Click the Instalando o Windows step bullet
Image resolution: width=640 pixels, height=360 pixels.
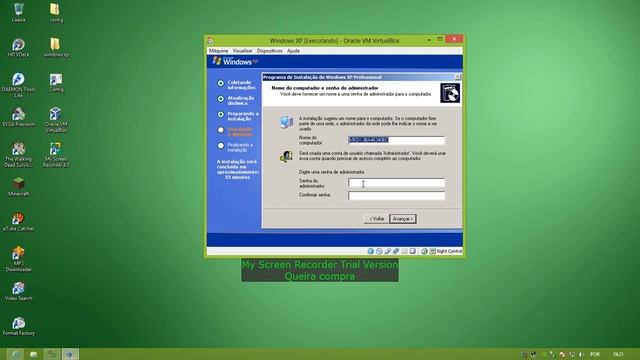tap(221, 130)
